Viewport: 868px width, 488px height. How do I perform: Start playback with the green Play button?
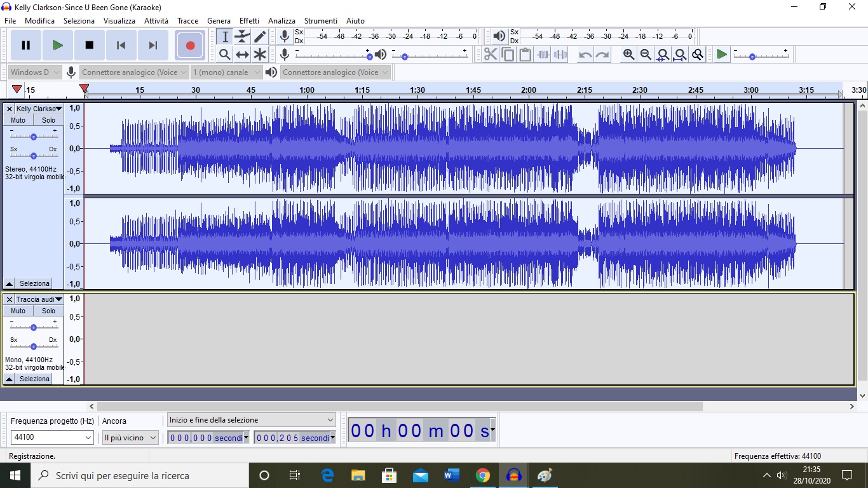tap(58, 45)
